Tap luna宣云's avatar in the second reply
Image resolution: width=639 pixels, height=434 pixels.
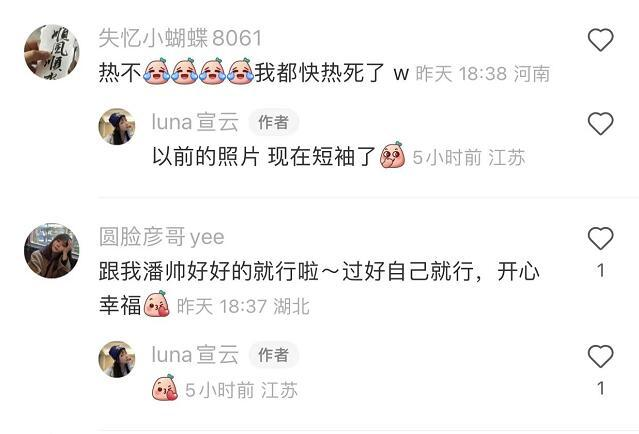point(117,359)
